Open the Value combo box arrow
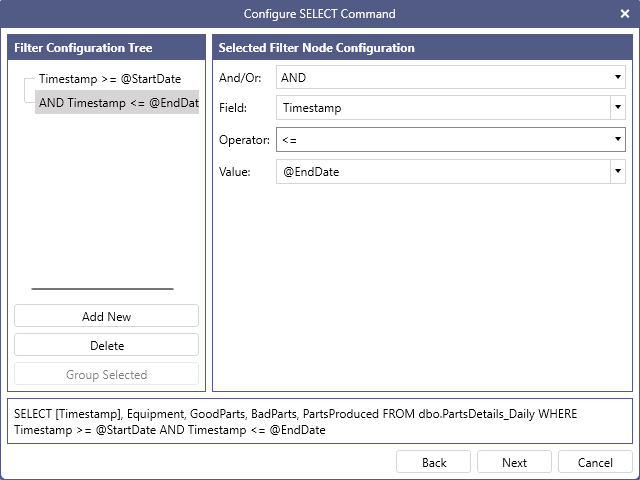Screen dimensions: 640x480 pyautogui.click(x=618, y=171)
